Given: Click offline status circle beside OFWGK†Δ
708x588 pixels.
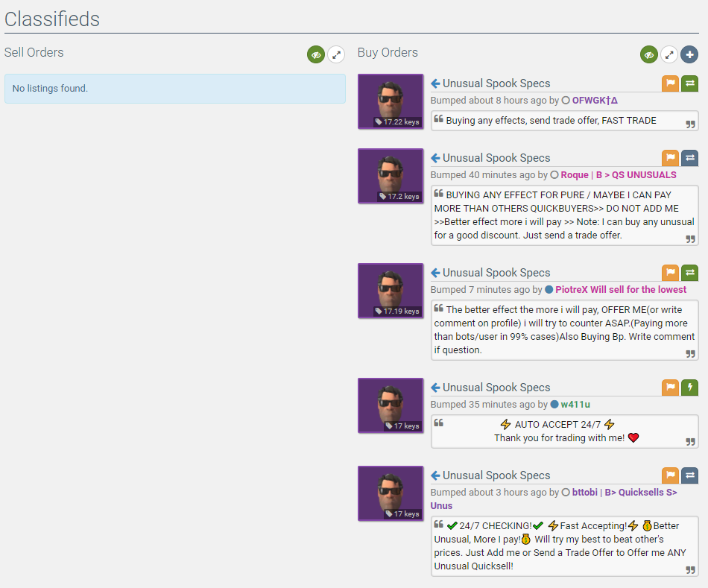Looking at the screenshot, I should (x=566, y=101).
